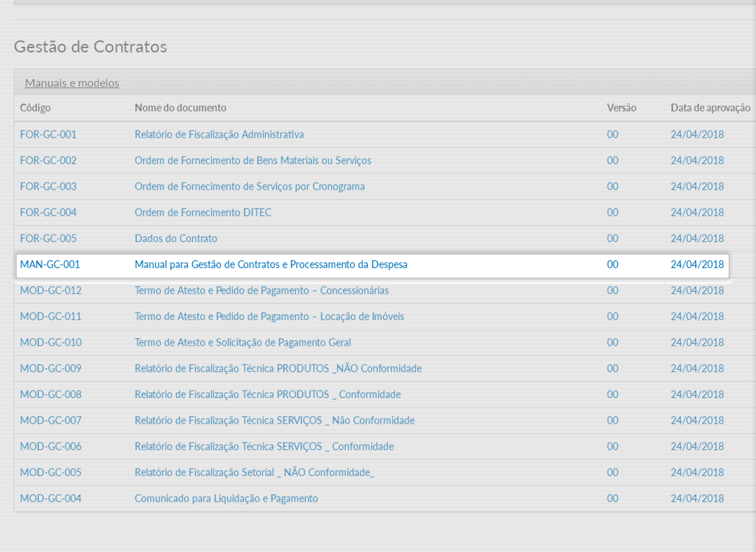Open MAN-GC-001 highlighted code link
756x552 pixels.
click(50, 265)
